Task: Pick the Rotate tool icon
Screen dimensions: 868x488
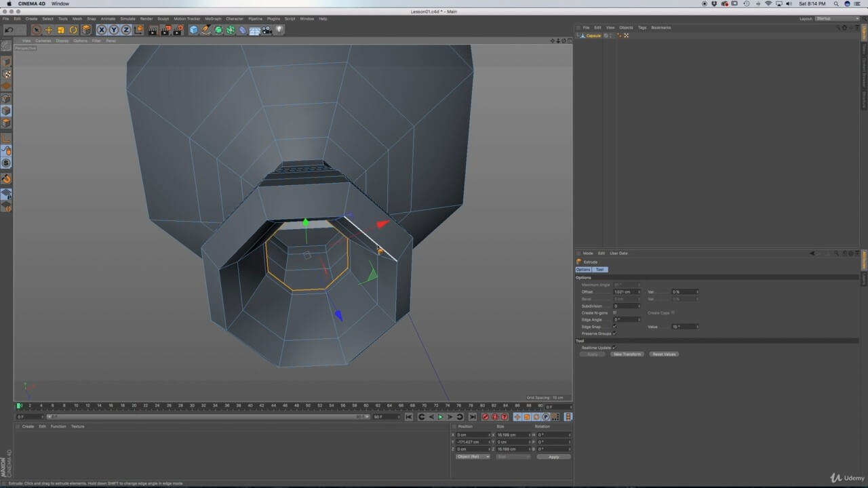Action: click(73, 30)
